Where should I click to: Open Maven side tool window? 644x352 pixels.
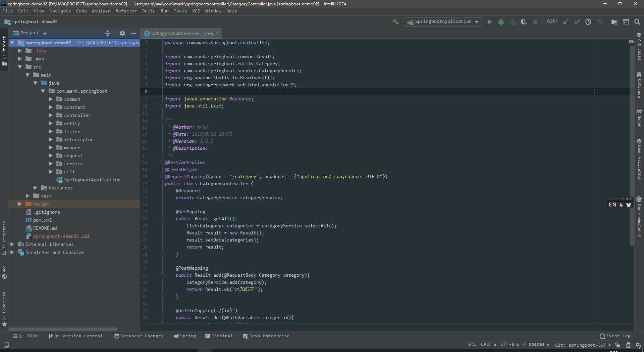click(x=639, y=118)
